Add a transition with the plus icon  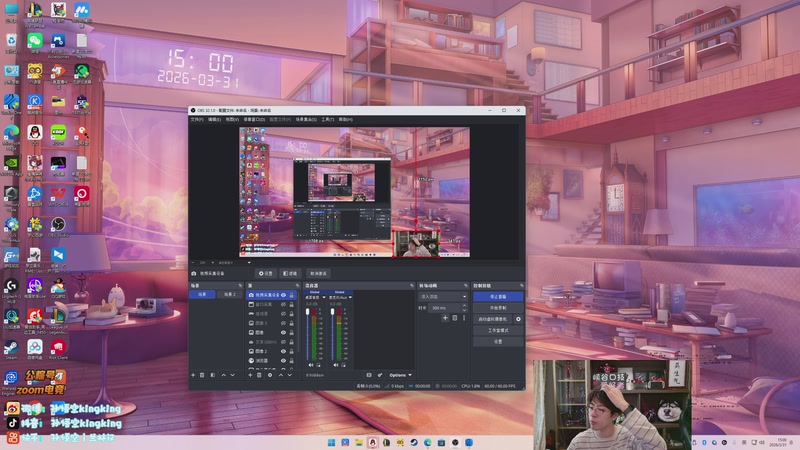point(445,318)
